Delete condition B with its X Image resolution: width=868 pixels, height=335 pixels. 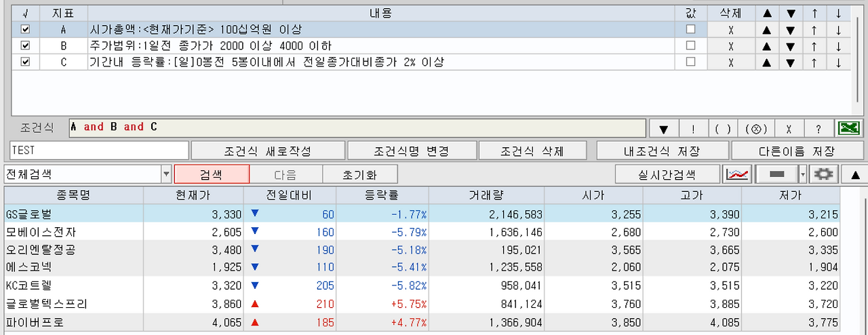[x=731, y=46]
